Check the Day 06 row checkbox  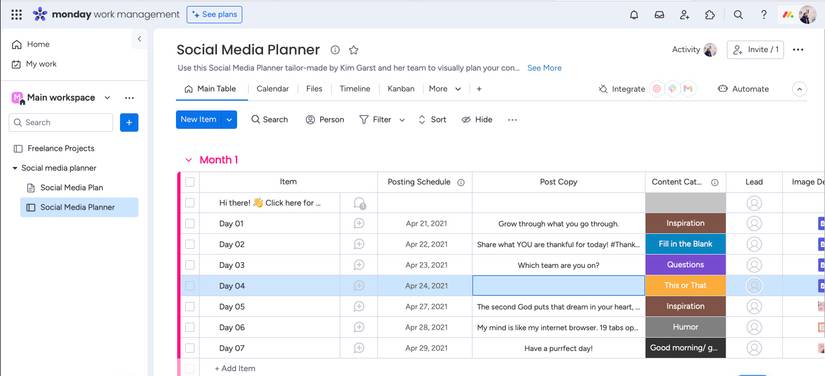coord(190,327)
